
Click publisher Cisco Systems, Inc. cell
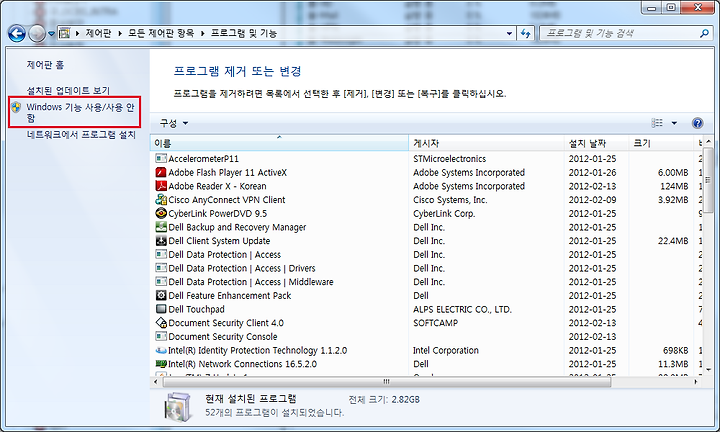450,200
